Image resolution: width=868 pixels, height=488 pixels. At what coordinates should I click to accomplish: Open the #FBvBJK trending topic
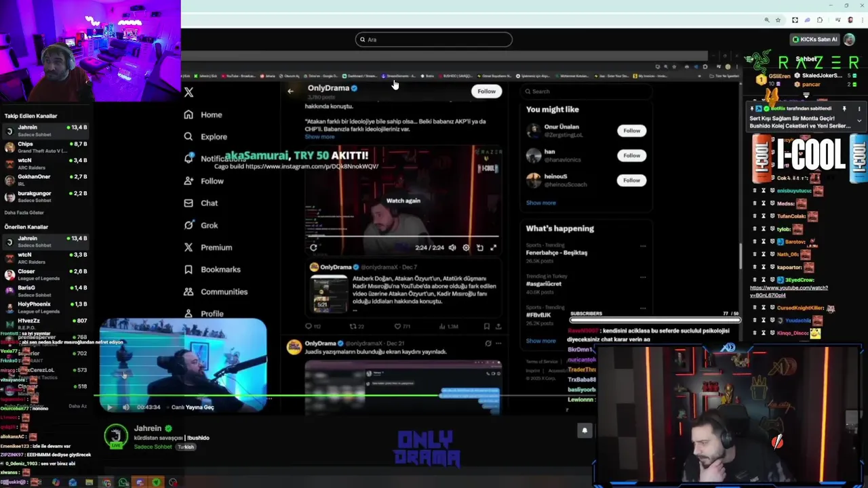coord(538,315)
